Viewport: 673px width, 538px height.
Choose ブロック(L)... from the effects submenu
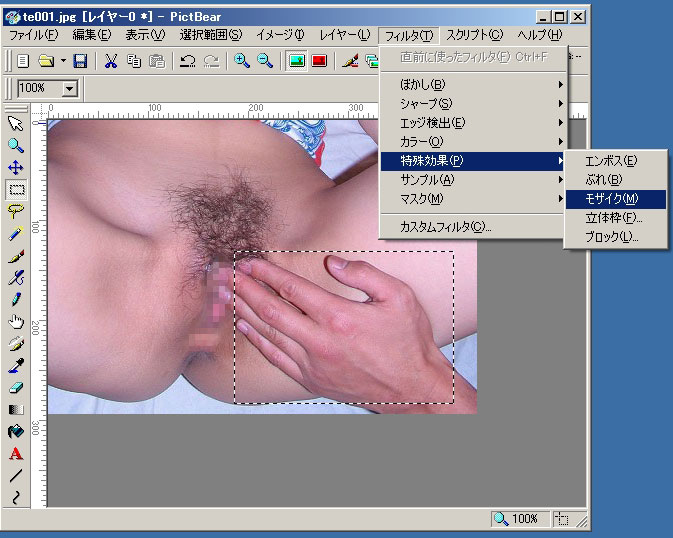click(x=616, y=237)
